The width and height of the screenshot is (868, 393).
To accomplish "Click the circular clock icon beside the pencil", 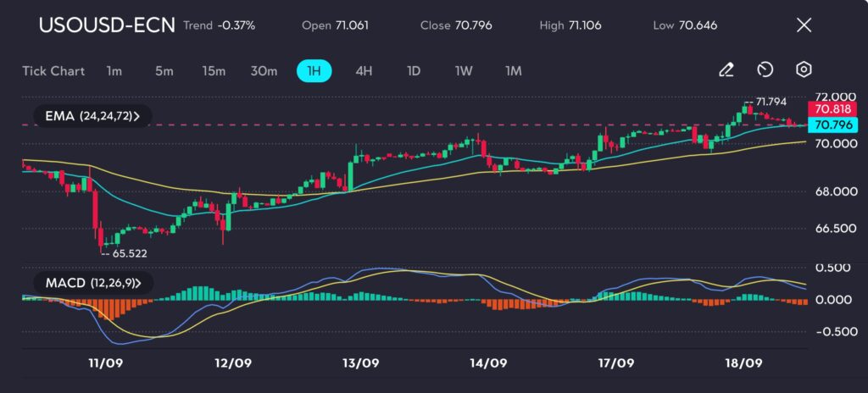I will tap(765, 70).
